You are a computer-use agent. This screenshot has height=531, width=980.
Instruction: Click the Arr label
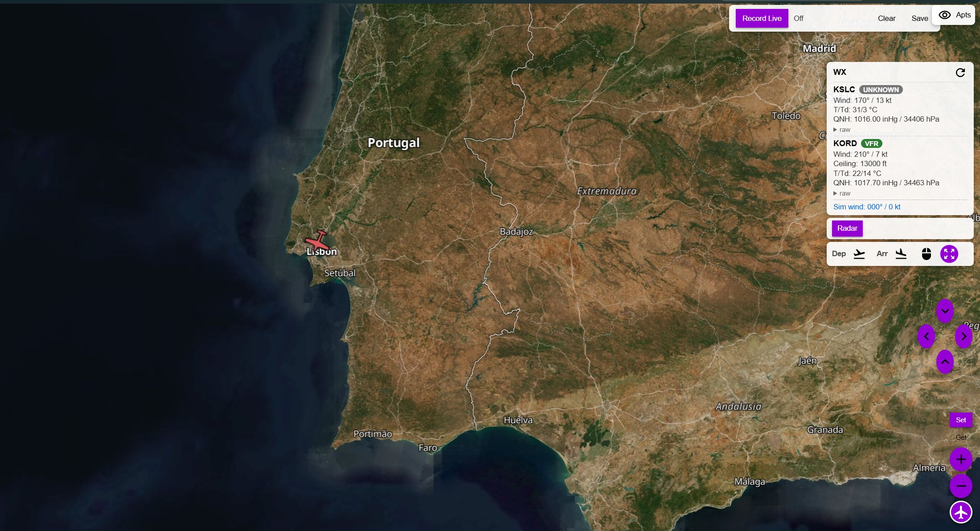pyautogui.click(x=882, y=253)
